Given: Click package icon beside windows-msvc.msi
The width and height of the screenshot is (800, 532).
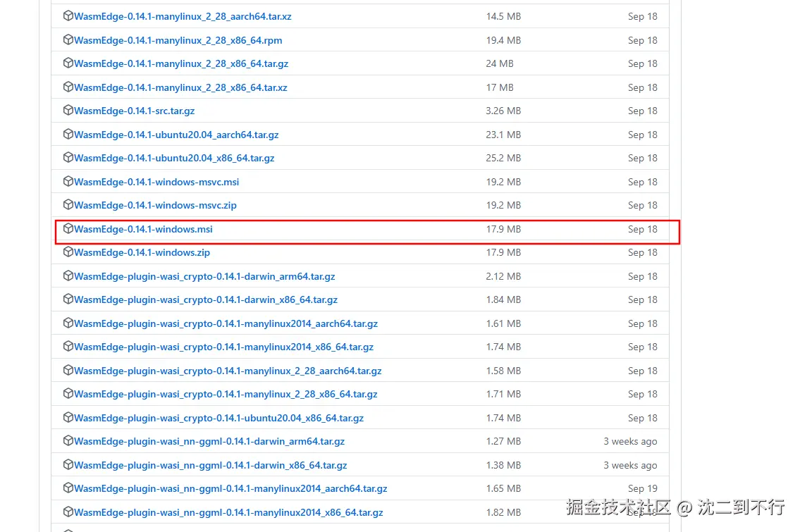Looking at the screenshot, I should pos(68,181).
